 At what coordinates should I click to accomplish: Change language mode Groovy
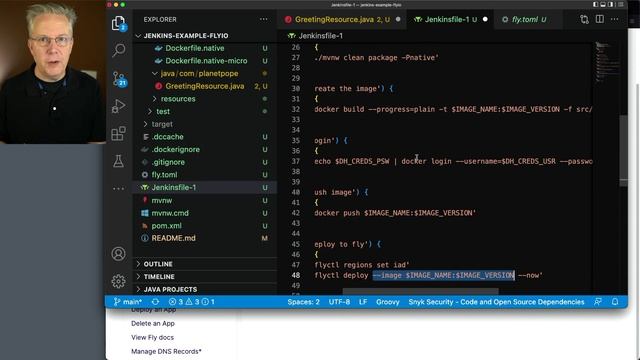pyautogui.click(x=387, y=302)
